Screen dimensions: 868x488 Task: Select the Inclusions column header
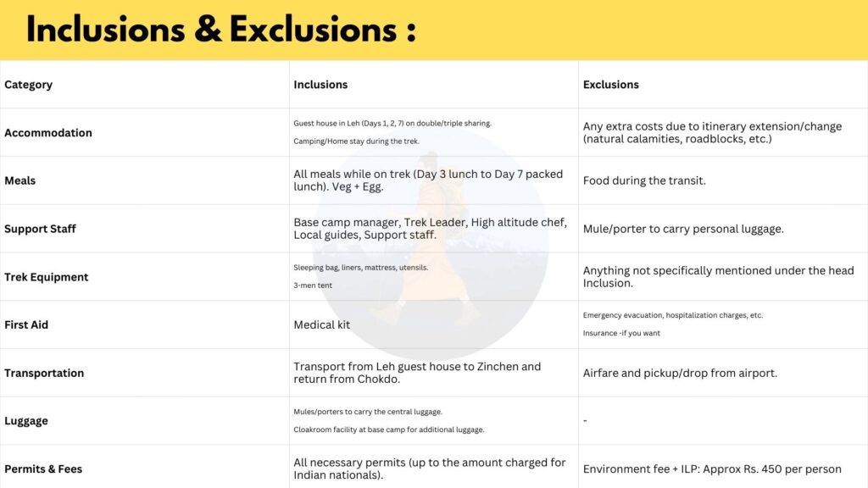tap(320, 85)
